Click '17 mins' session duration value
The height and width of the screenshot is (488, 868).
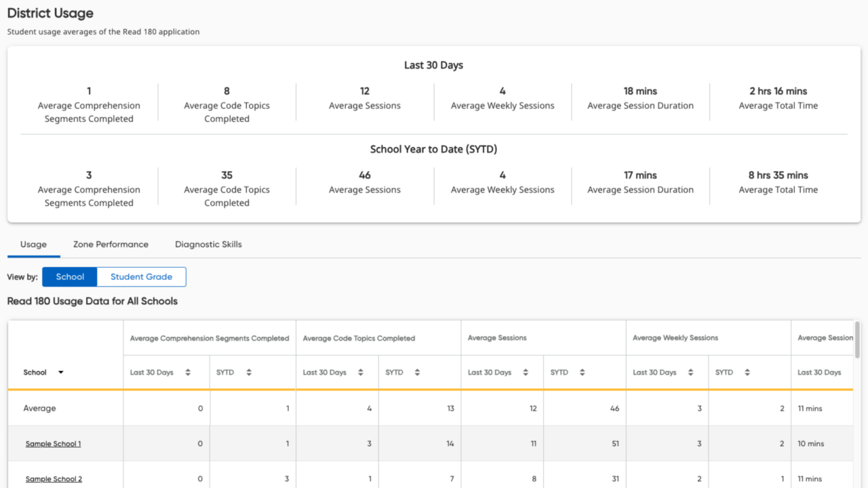click(x=640, y=175)
